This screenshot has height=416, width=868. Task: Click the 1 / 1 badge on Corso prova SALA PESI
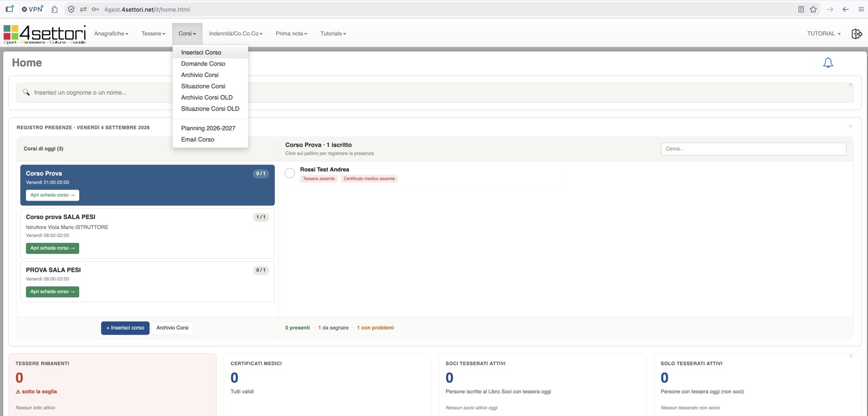261,217
